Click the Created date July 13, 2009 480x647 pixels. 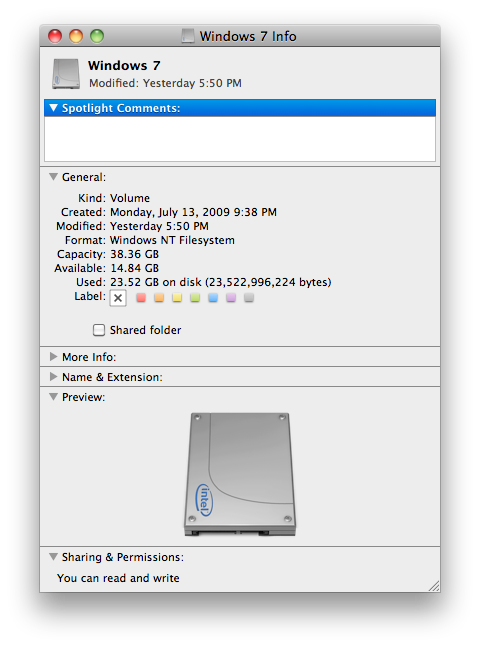[x=194, y=213]
